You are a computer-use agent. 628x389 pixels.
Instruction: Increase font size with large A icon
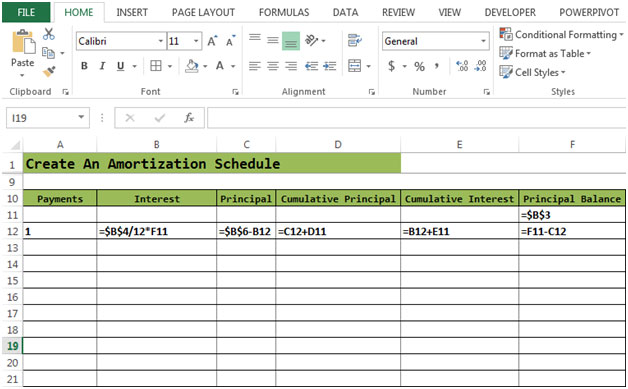coord(212,41)
